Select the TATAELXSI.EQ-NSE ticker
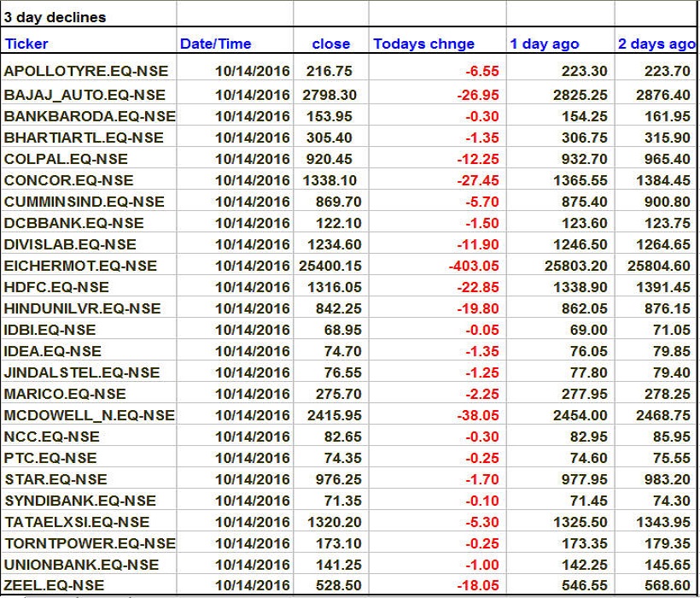 [x=77, y=522]
